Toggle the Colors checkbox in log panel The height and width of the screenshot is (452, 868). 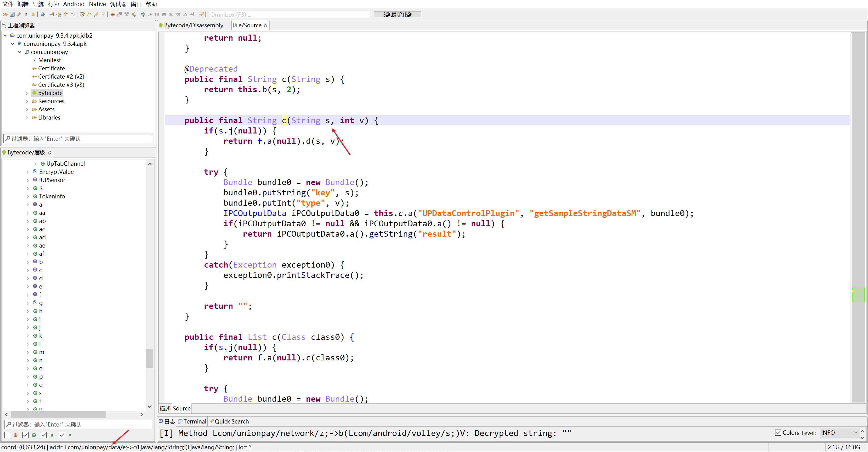click(778, 433)
